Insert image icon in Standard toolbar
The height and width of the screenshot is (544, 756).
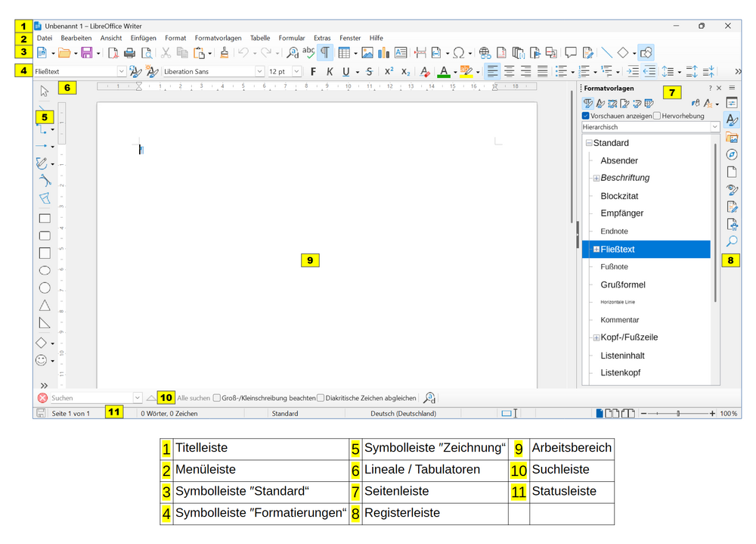coord(367,53)
